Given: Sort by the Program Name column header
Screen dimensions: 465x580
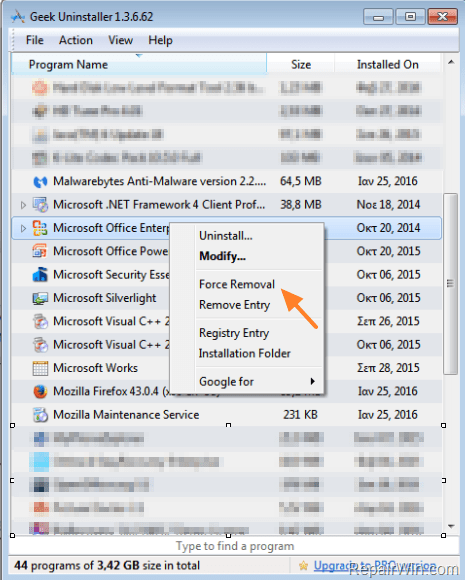Looking at the screenshot, I should [x=139, y=64].
